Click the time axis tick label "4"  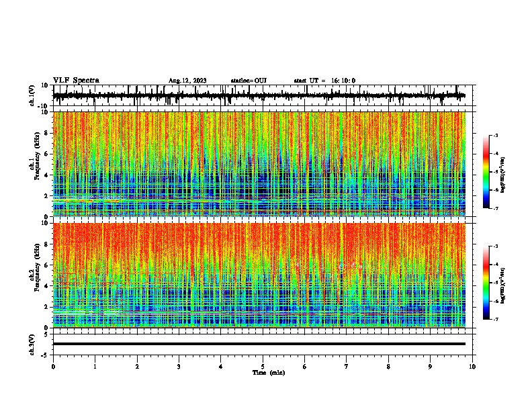[x=221, y=367]
